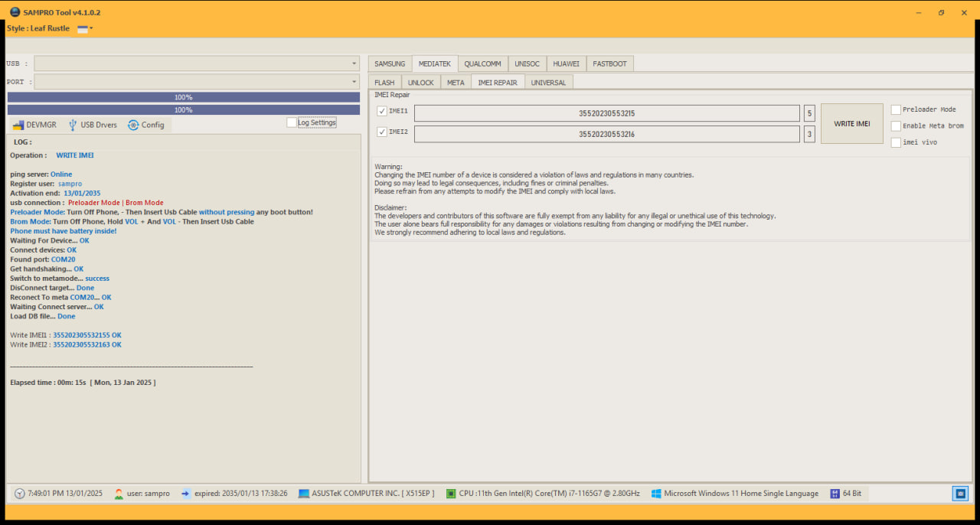
Task: Click the 'Load DB file... Done' log line
Action: [x=43, y=316]
